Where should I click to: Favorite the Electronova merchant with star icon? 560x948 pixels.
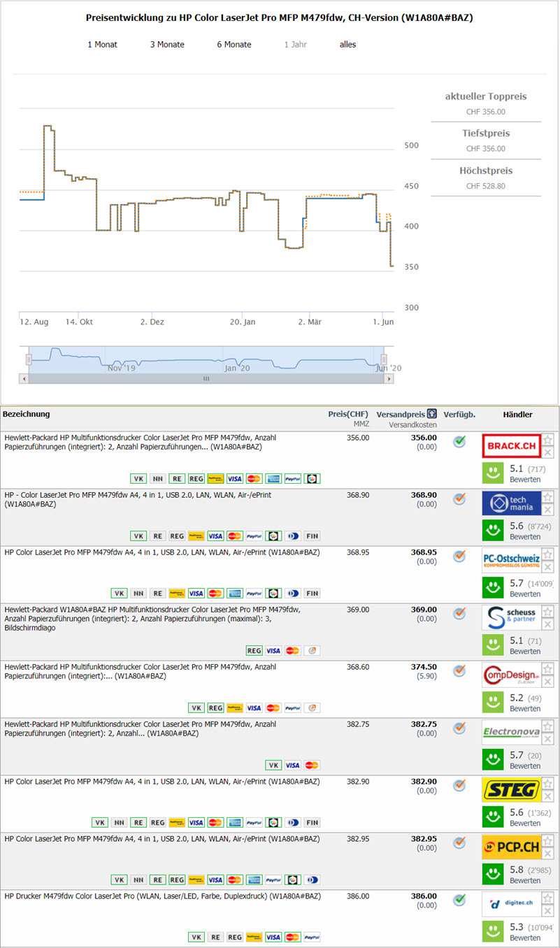[x=548, y=726]
